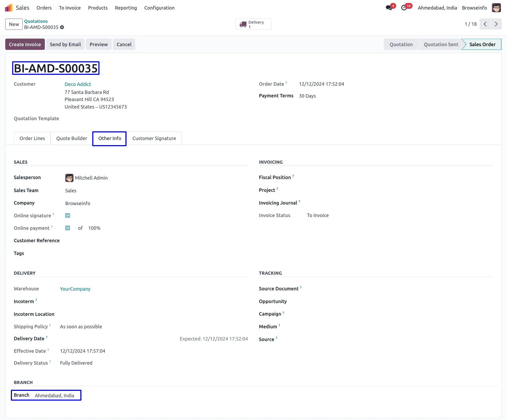The height and width of the screenshot is (420, 507).
Task: Click the Delivery Status help icon
Action: pyautogui.click(x=50, y=361)
